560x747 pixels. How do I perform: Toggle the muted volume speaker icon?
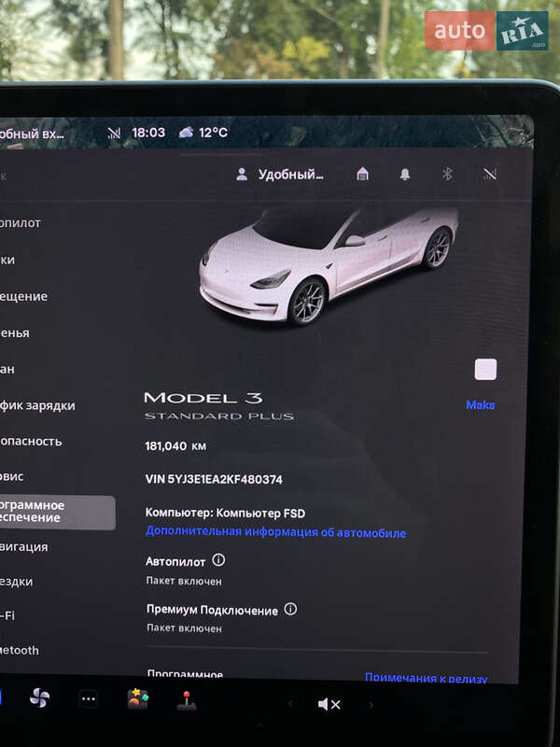click(329, 704)
